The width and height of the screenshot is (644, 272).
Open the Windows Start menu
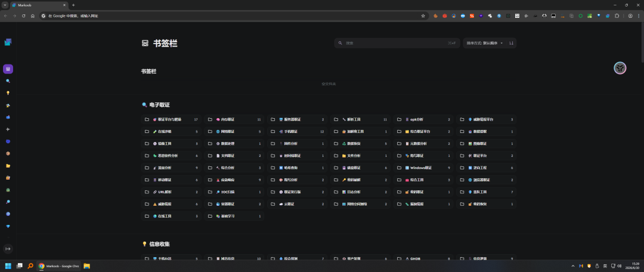tap(8, 266)
